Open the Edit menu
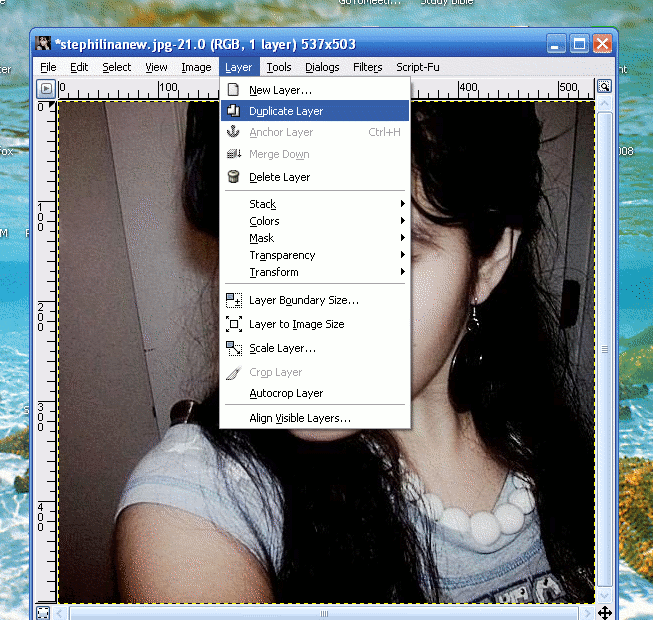This screenshot has height=620, width=653. [x=79, y=67]
